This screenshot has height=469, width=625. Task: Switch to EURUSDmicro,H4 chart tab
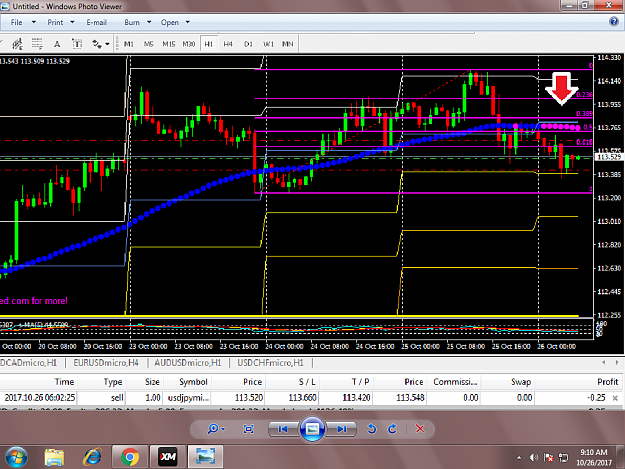pyautogui.click(x=106, y=363)
